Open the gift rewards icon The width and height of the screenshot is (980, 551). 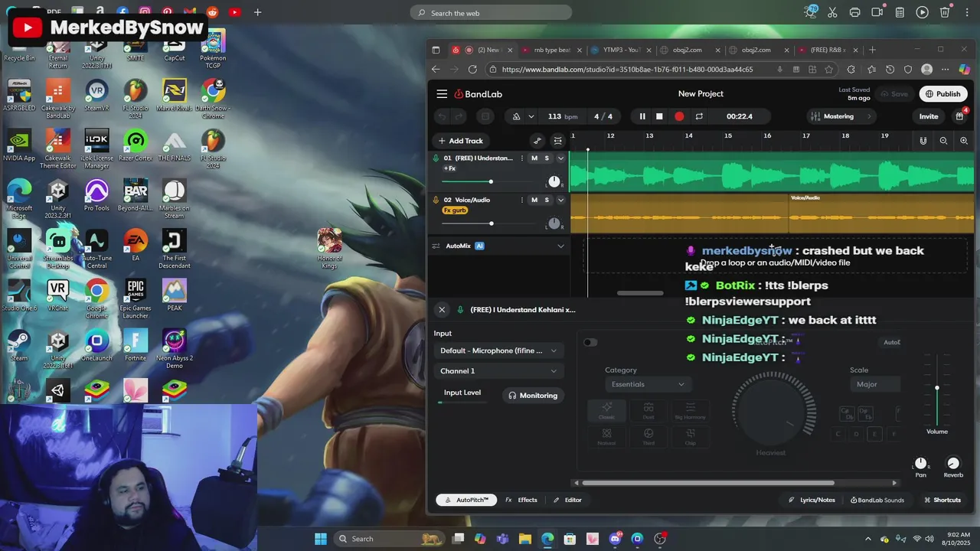pos(959,116)
